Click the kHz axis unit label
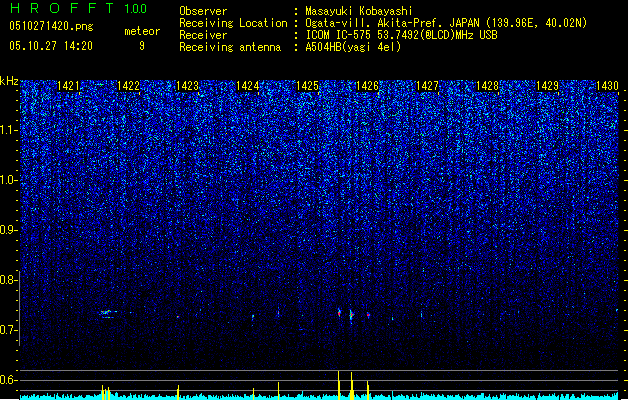This screenshot has width=629, height=400. [x=9, y=81]
